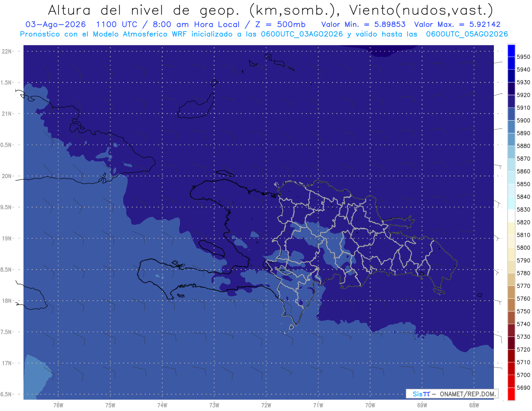Click the '5760' legend value
The image size is (532, 411).
pyautogui.click(x=523, y=298)
